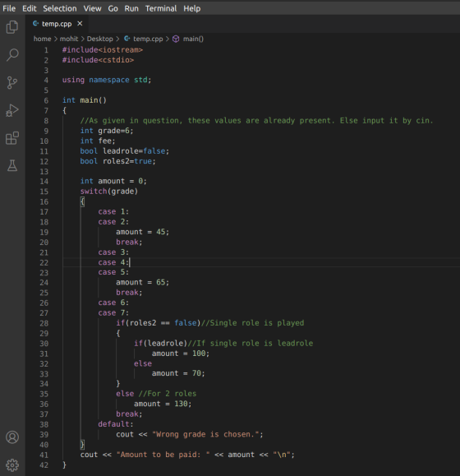Open the Edit menu
Viewport: 460px width, 476px height.
click(x=30, y=8)
